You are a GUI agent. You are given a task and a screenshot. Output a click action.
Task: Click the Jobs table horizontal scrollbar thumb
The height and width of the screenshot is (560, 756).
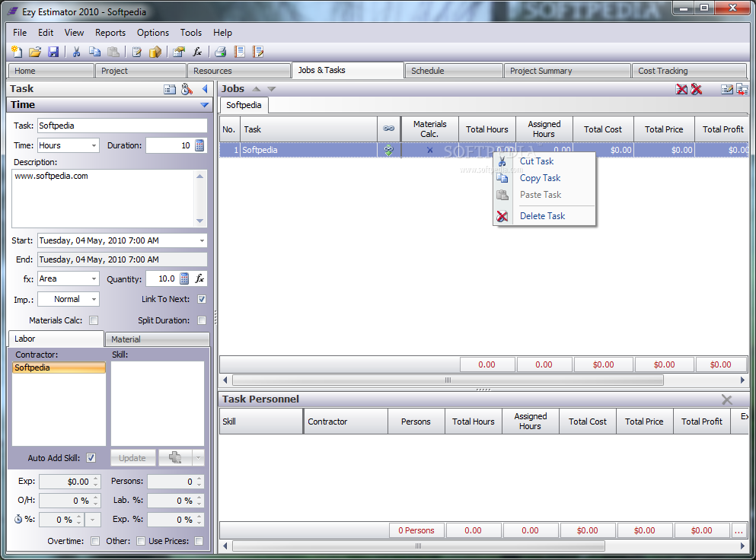(448, 380)
